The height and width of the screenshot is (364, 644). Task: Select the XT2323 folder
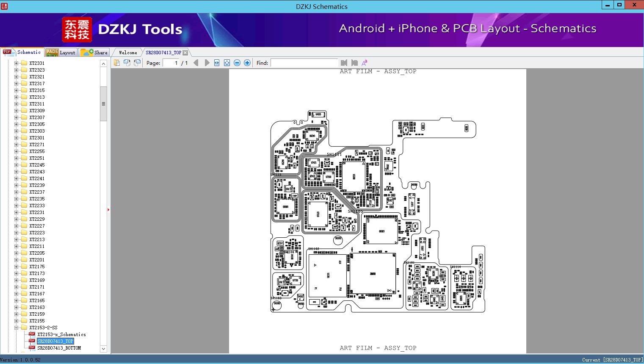(x=37, y=70)
